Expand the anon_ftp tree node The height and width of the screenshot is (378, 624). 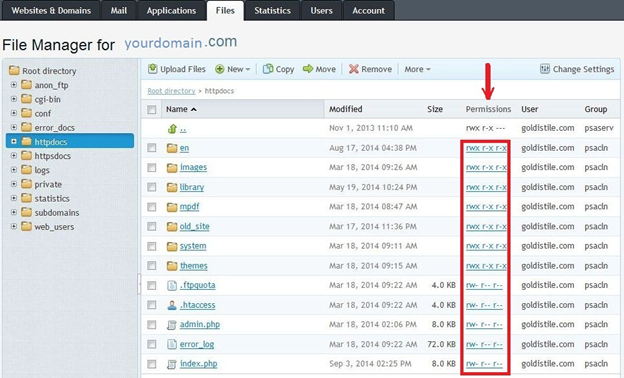[14, 85]
